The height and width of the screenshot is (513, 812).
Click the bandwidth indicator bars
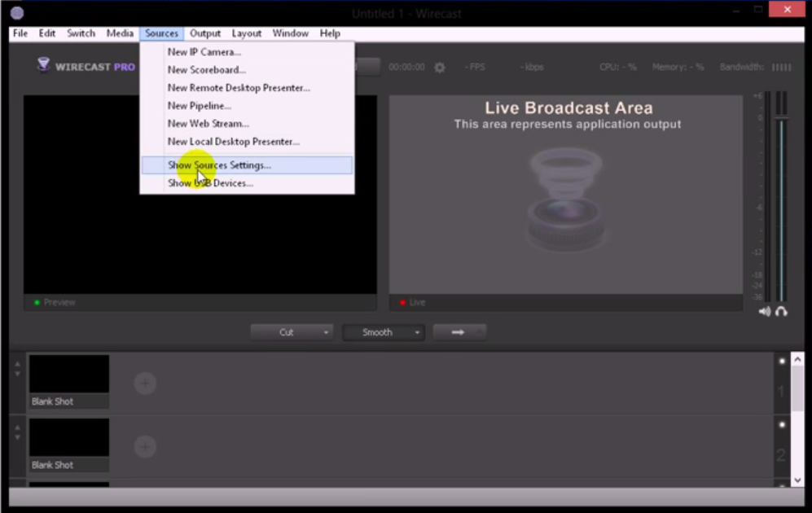tap(781, 68)
